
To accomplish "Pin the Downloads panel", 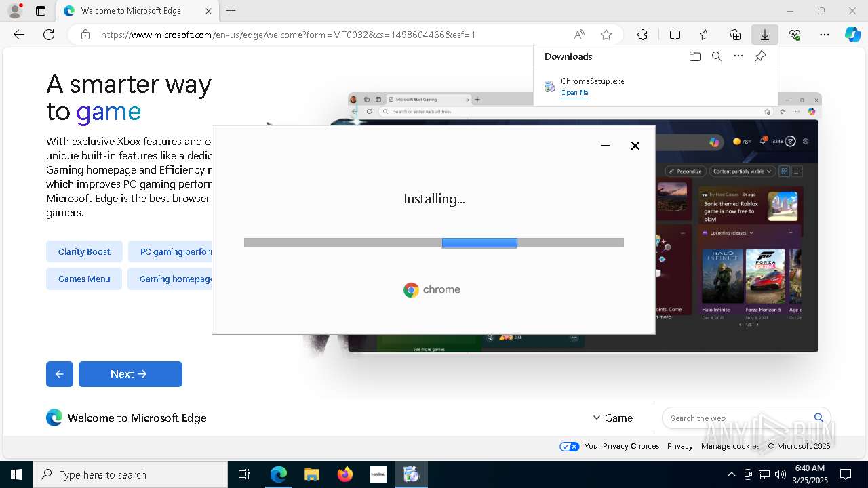I will [x=760, y=56].
